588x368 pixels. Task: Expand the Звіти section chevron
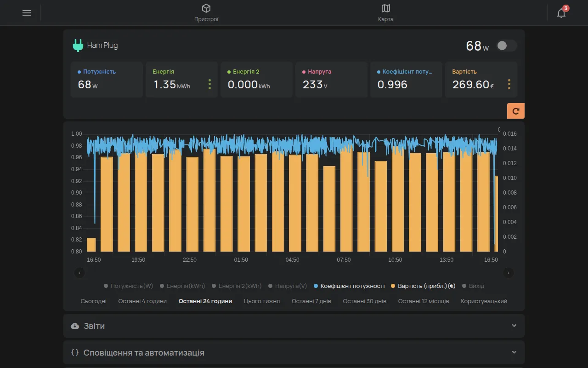pos(514,326)
